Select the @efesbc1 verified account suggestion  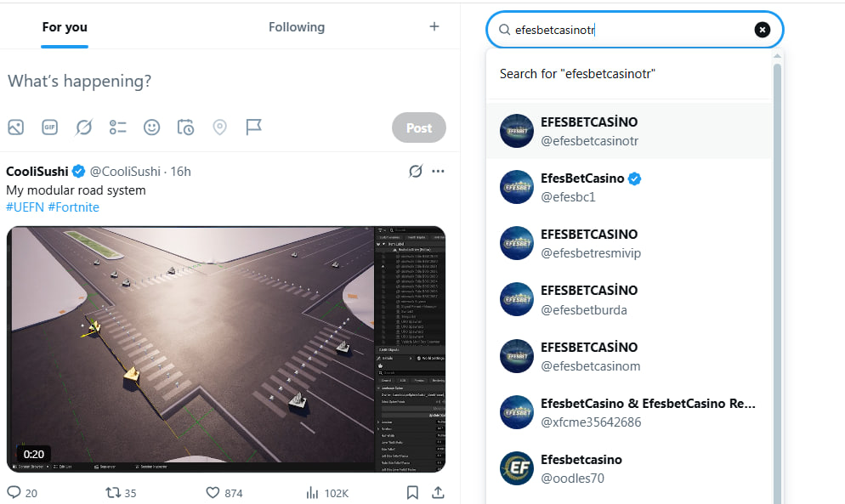(x=629, y=187)
